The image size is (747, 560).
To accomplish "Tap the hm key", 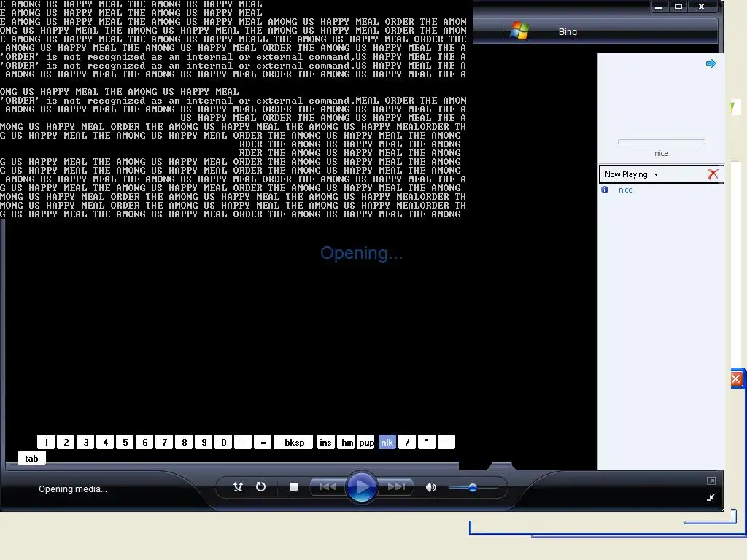I will coord(347,442).
